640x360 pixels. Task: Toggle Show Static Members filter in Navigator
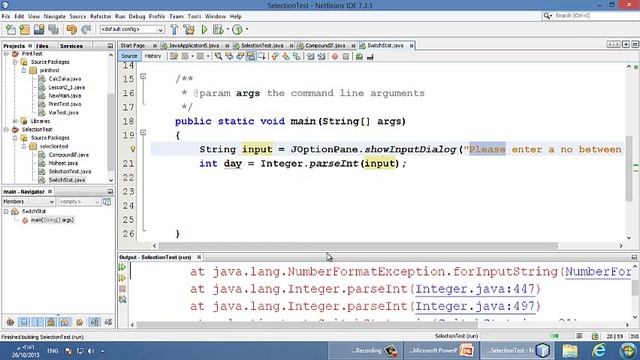tap(38, 322)
